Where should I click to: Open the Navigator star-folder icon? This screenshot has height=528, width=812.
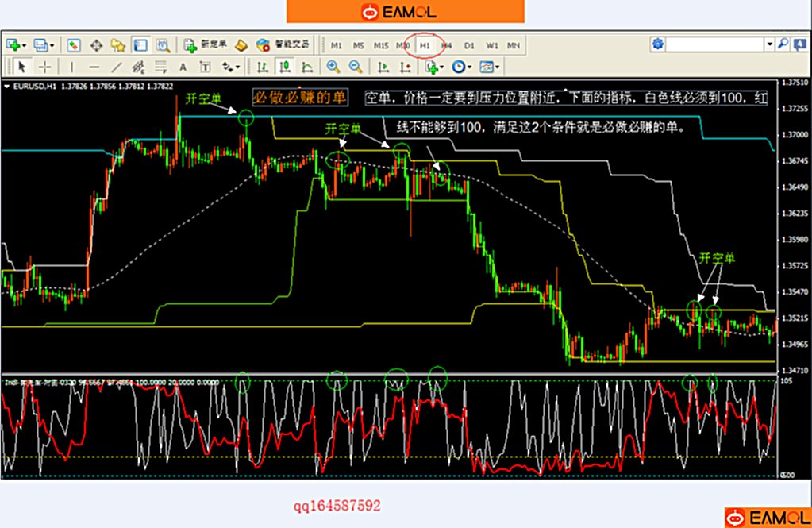[118, 45]
